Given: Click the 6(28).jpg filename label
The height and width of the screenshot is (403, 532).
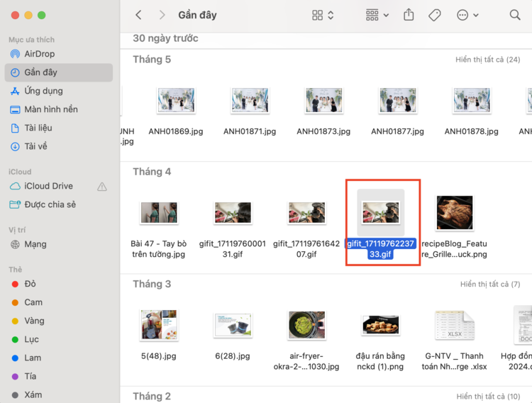Looking at the screenshot, I should pyautogui.click(x=233, y=356).
